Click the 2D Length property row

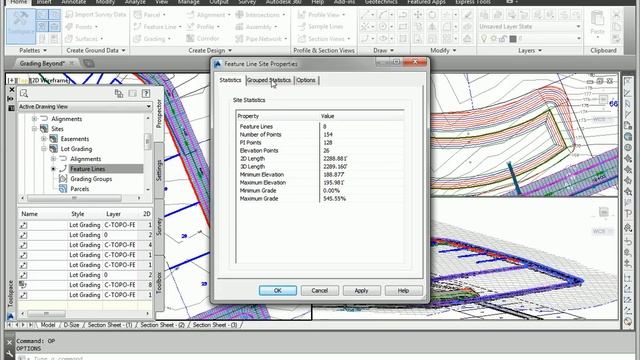[320, 159]
